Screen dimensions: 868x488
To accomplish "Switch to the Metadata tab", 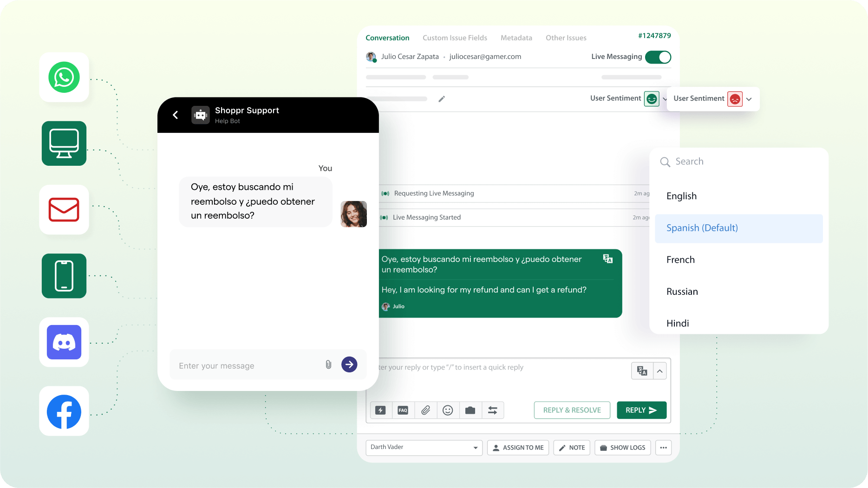I will (516, 38).
